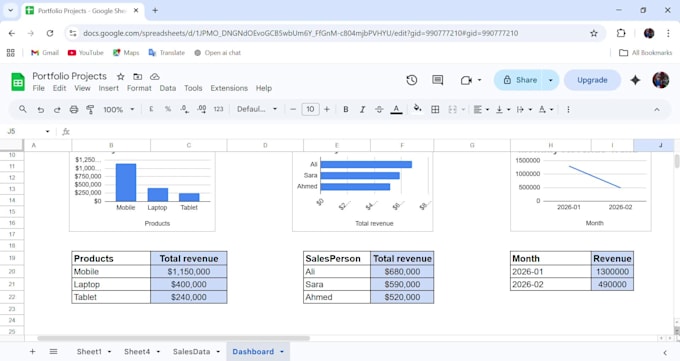Increase font size with plus button
Viewport: 680px width, 361px height.
click(x=327, y=109)
